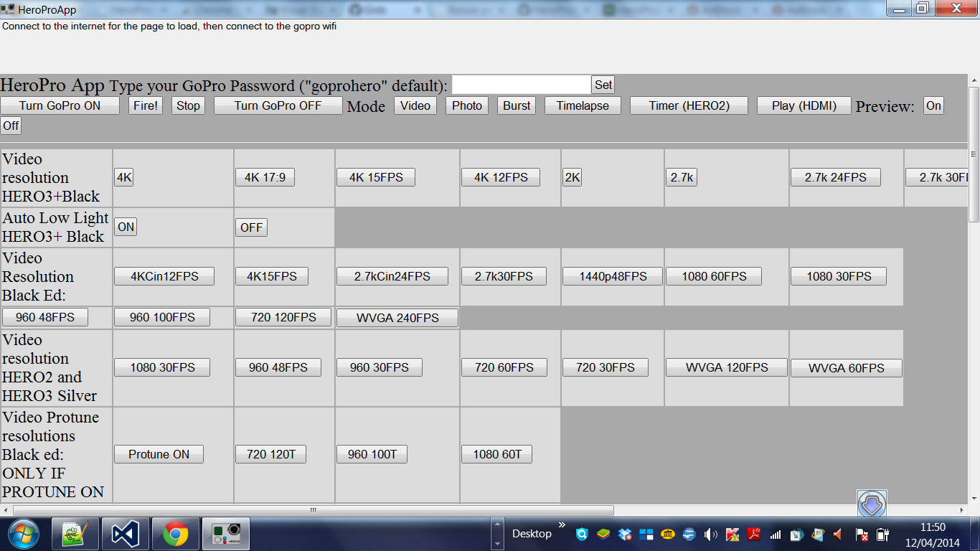Screen dimensions: 980x551
Task: Select Play (HDMI) mode
Action: (x=804, y=105)
